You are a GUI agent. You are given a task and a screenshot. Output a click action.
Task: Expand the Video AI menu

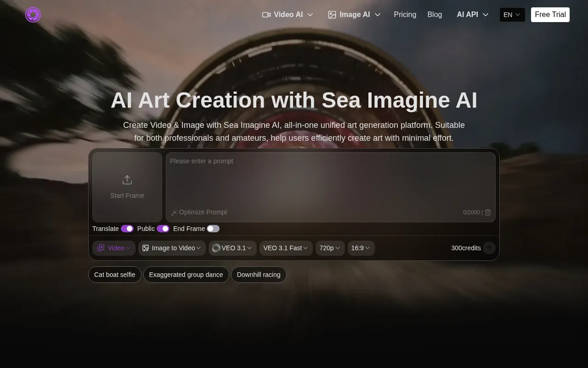(x=288, y=15)
